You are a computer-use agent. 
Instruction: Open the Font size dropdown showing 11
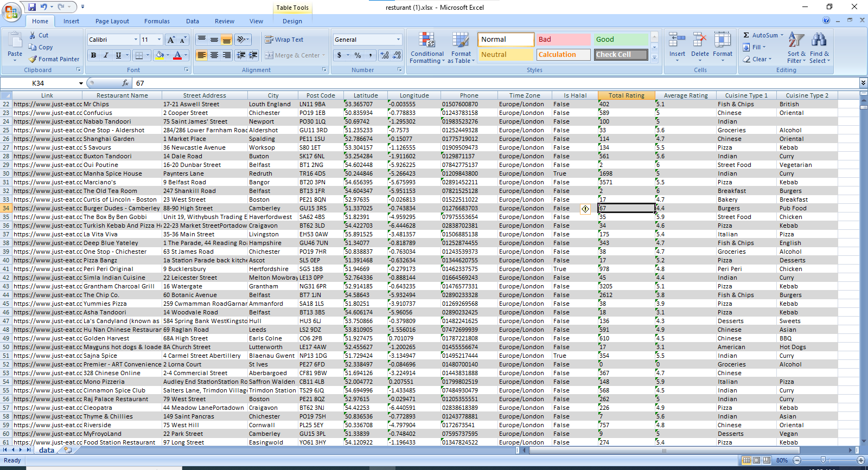pos(159,40)
